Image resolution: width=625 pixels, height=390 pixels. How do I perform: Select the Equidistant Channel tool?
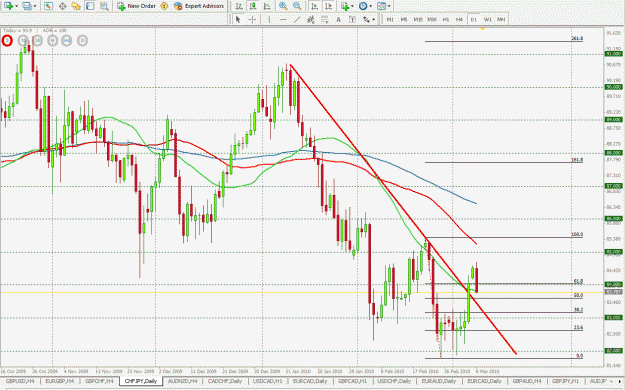pos(311,19)
